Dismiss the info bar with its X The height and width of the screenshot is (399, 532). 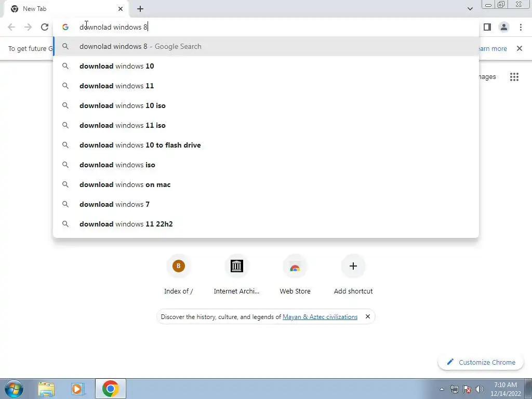coord(520,48)
